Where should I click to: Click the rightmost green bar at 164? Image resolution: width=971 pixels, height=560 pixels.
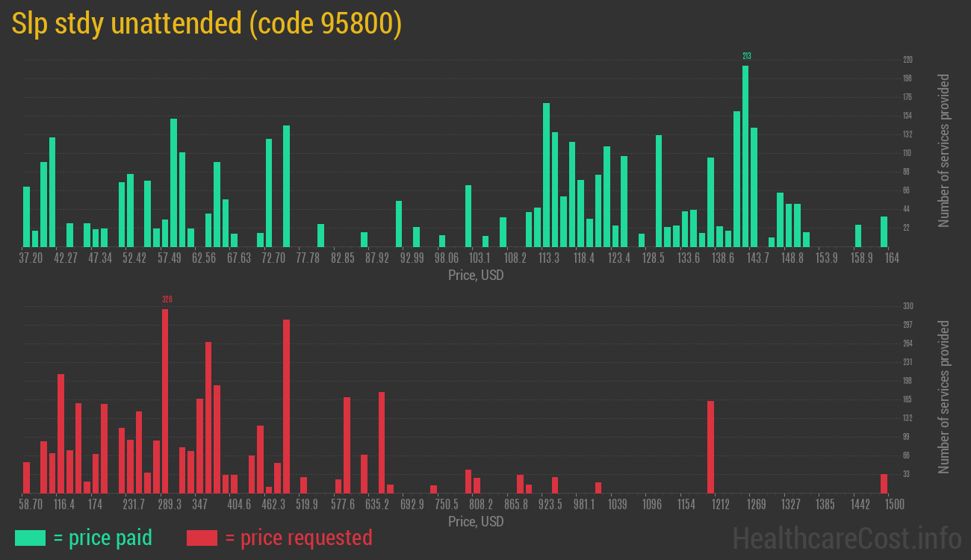coord(884,231)
